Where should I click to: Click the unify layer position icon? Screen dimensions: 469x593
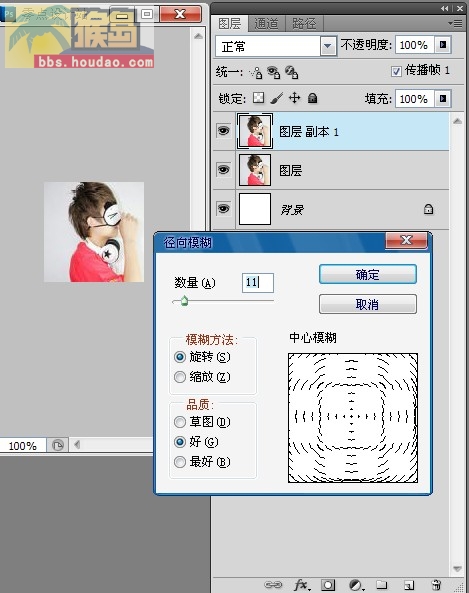point(256,72)
